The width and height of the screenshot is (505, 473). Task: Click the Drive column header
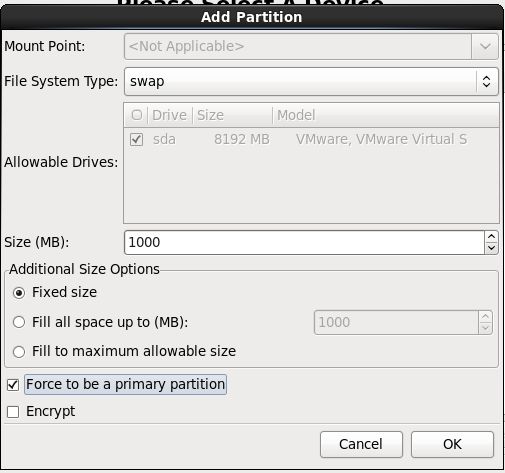click(x=170, y=115)
